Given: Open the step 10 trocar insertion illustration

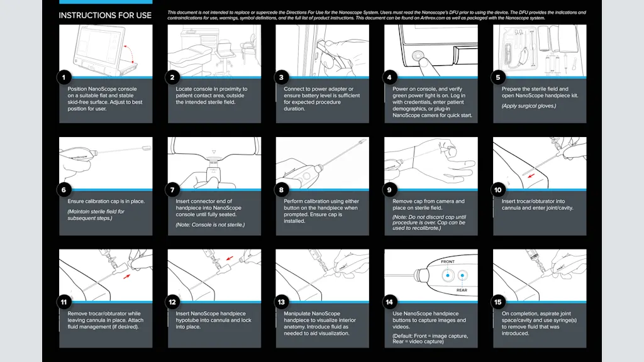Looking at the screenshot, I should [540, 163].
